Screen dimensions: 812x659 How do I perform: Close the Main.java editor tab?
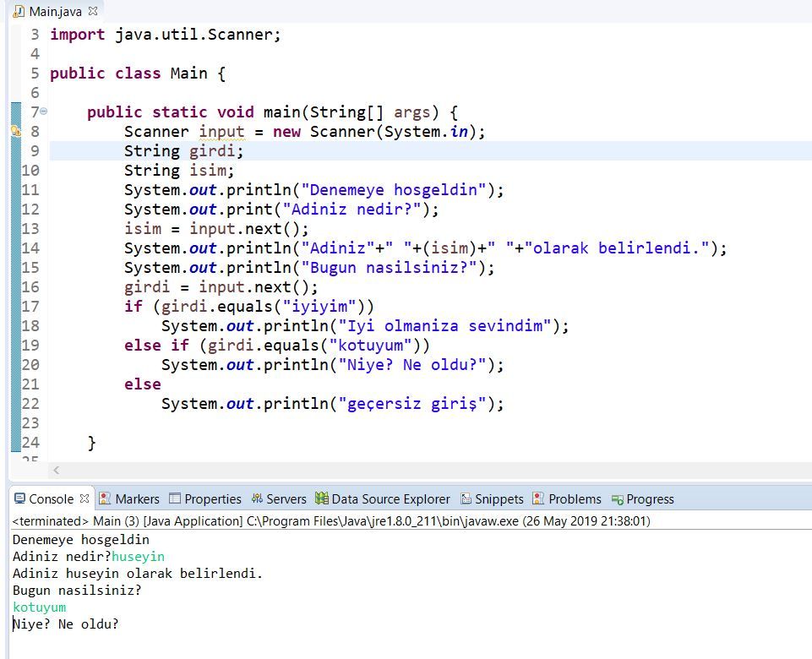click(x=93, y=11)
